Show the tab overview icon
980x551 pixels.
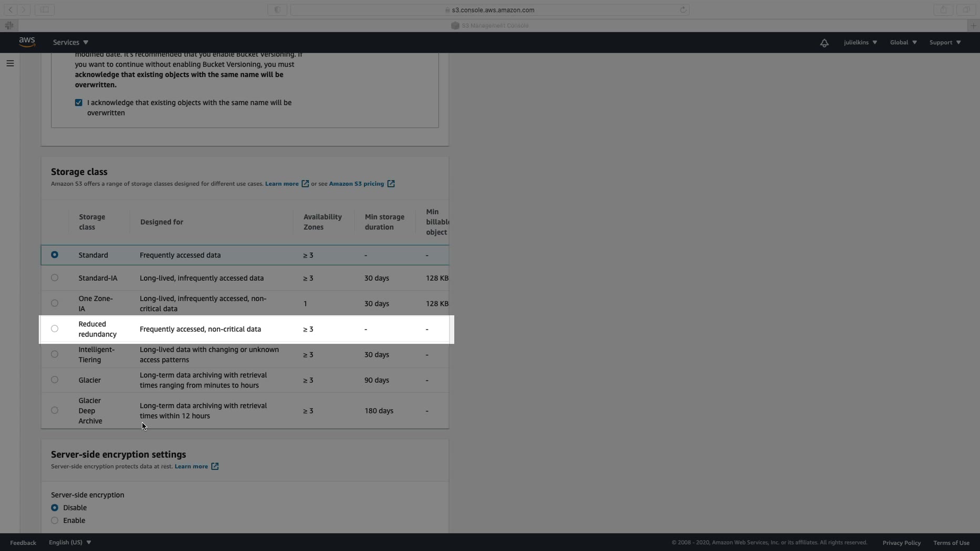coord(966,9)
